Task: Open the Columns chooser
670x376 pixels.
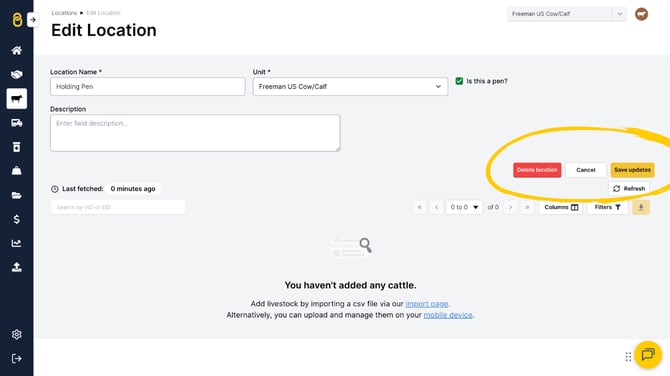Action: 561,207
